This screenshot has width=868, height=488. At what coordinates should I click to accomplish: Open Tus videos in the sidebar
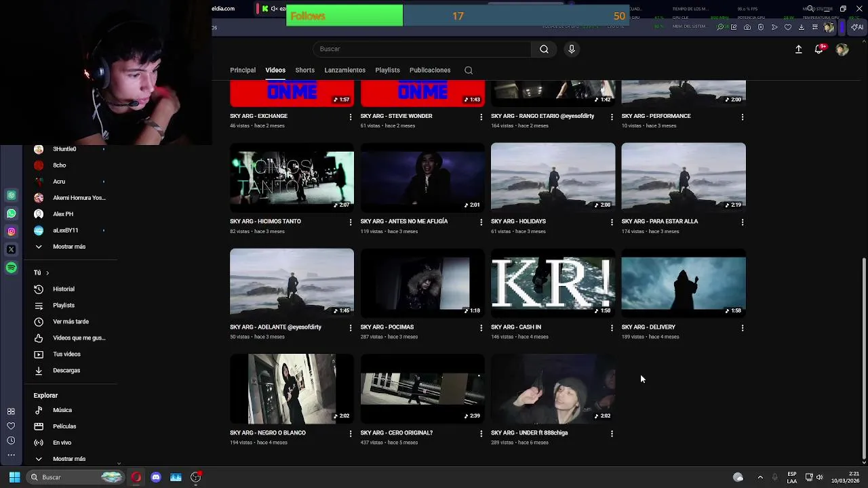coord(70,354)
